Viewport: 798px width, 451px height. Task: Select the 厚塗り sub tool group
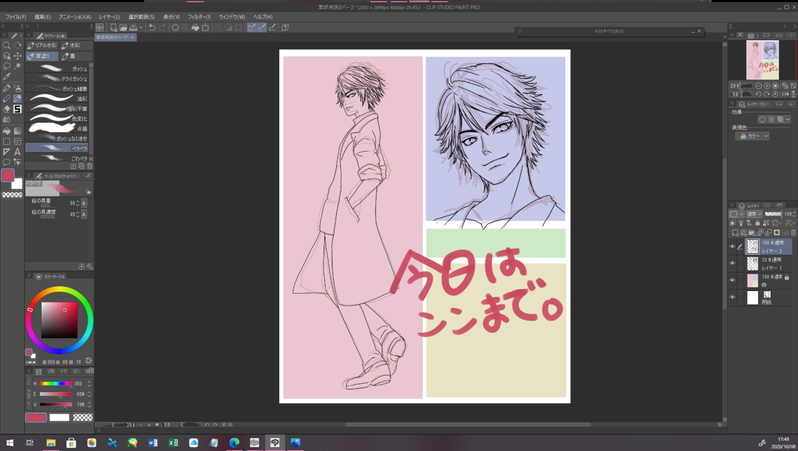[42, 56]
